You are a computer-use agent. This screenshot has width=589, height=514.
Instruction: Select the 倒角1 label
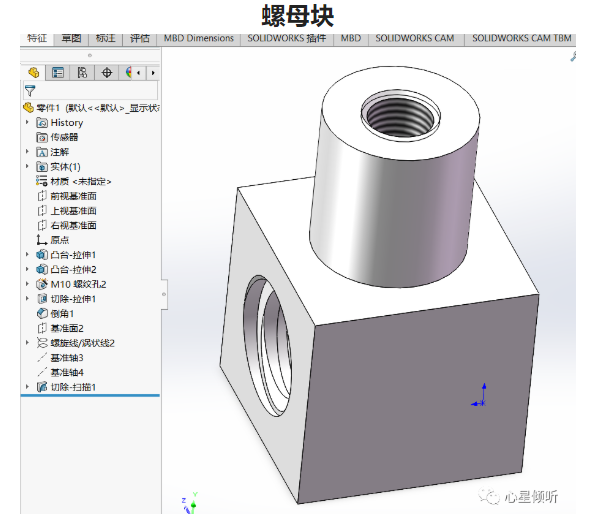[62, 313]
